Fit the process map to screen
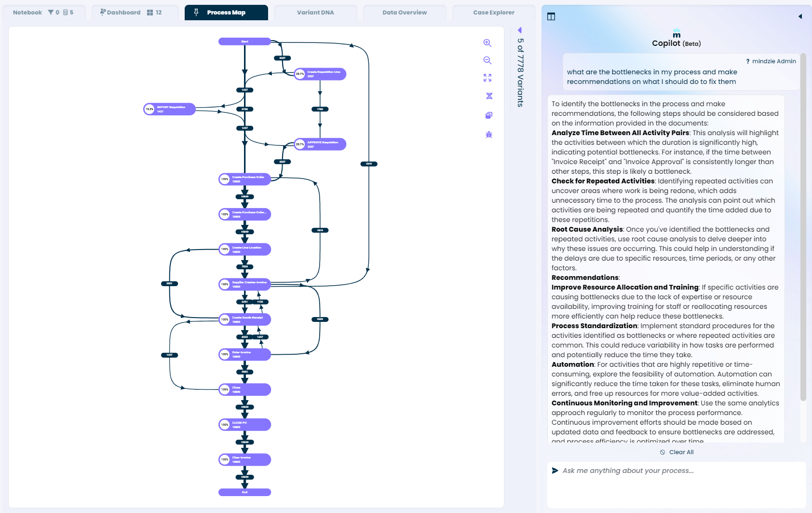This screenshot has height=513, width=812. 487,78
